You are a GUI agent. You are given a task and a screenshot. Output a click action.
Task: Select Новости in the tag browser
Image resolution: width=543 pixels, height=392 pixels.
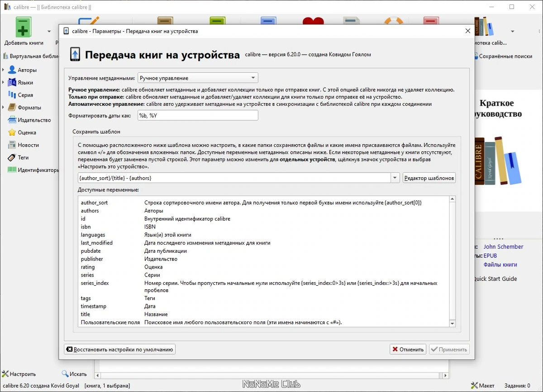click(x=28, y=145)
